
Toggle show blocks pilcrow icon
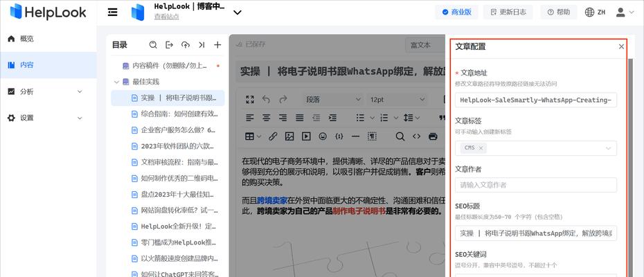[372, 136]
